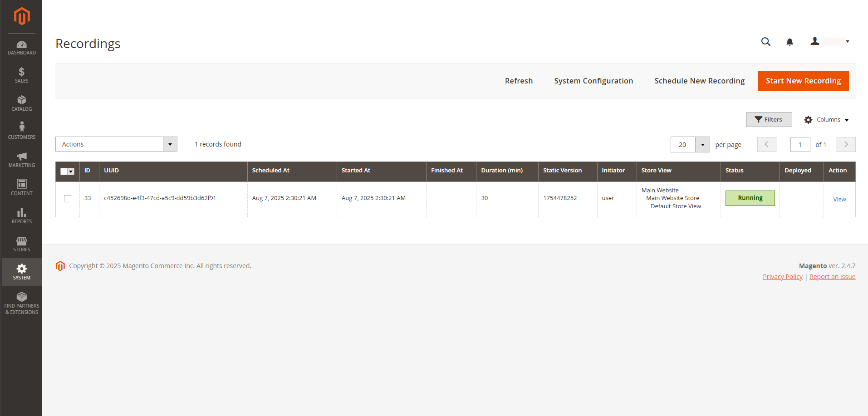Open the admin user account menu

830,42
